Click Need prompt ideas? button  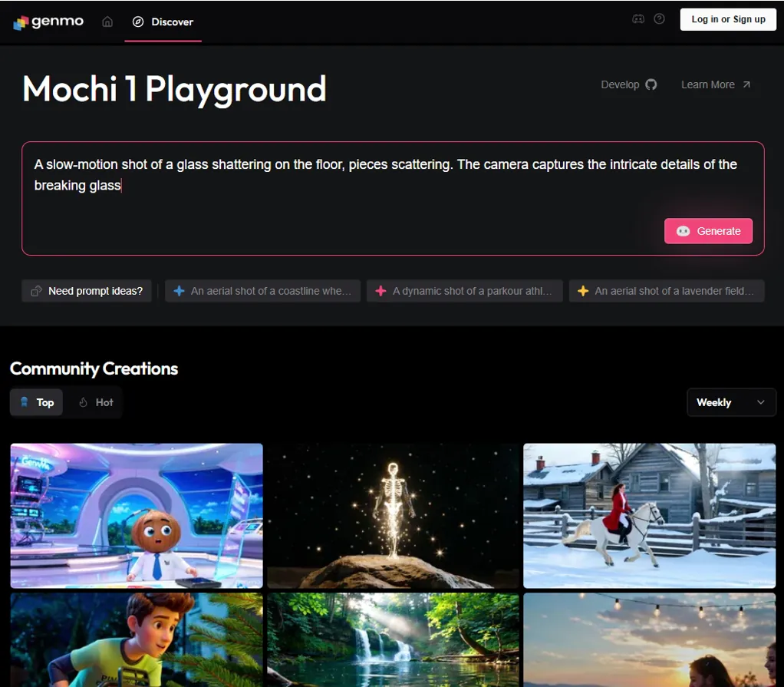[87, 291]
